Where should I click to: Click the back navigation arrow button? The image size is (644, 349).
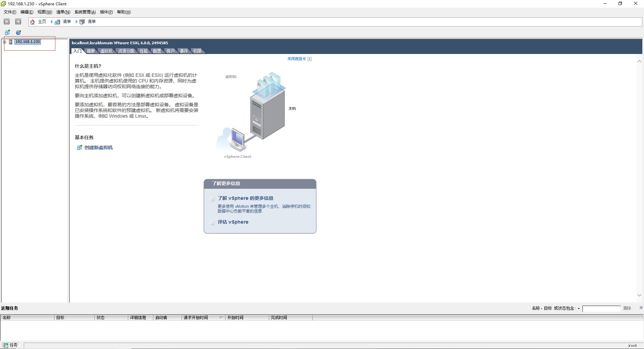coord(7,21)
